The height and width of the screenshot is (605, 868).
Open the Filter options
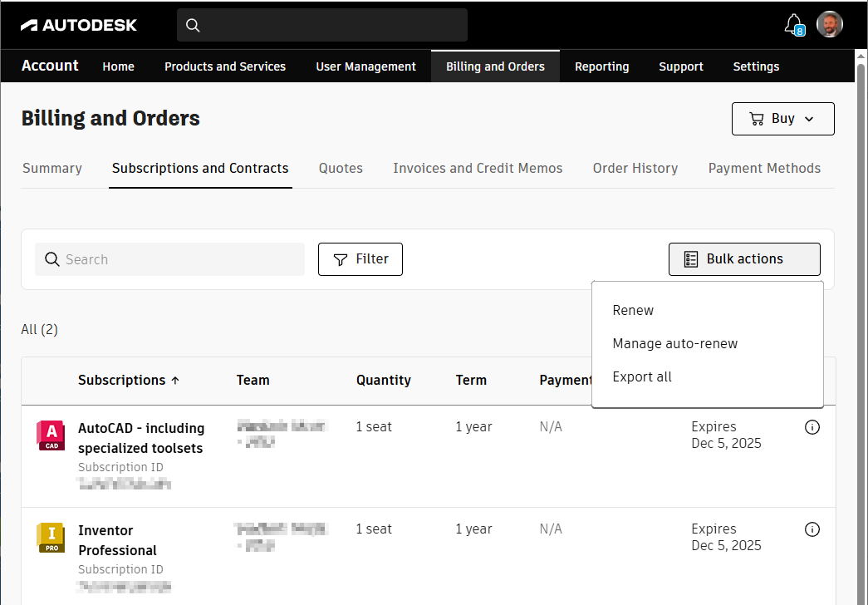coord(360,258)
